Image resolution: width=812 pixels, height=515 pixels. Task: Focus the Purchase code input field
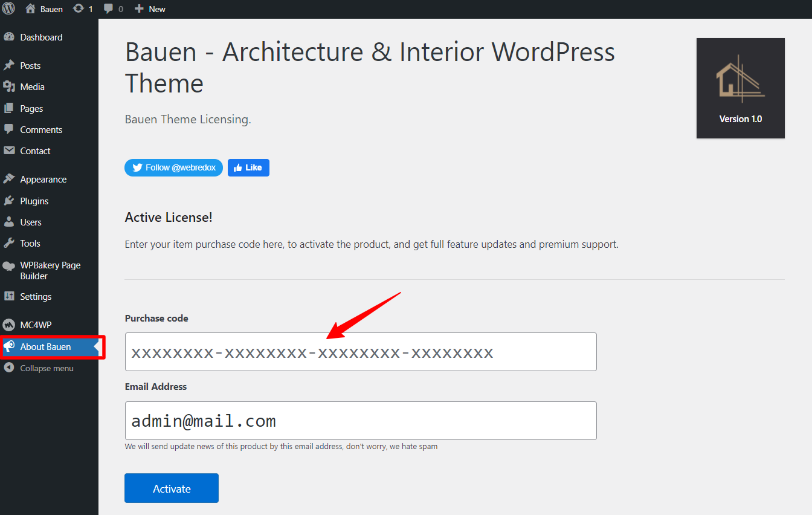pos(361,352)
